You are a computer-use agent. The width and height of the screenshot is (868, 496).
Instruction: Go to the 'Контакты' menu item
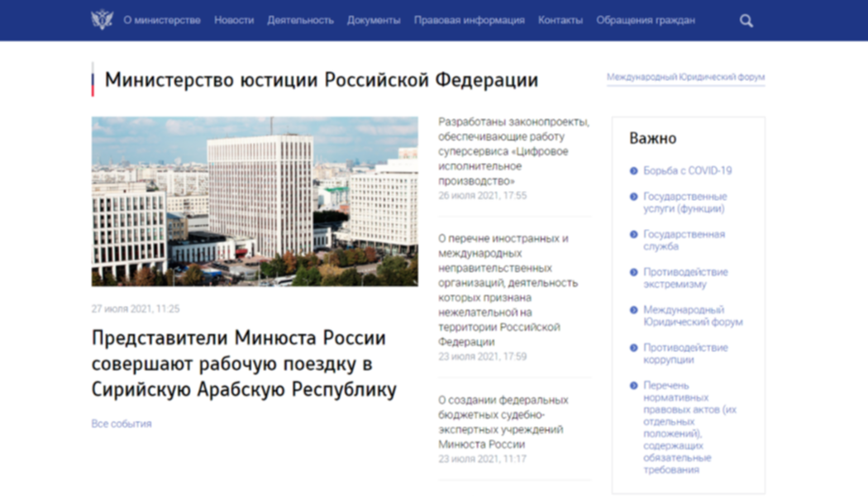[x=560, y=21]
